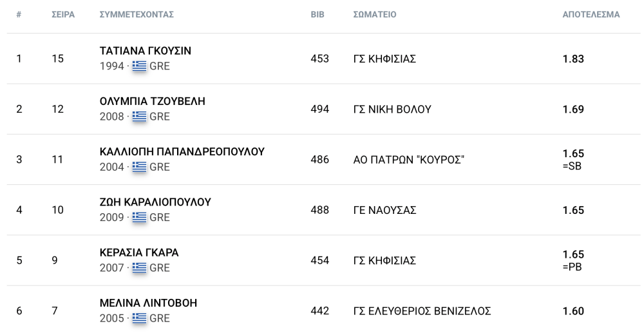This screenshot has width=644, height=335.
Task: Click the Greek flag under ΜΕΛΙΝΑ ΛΙΝΤΟΒΟΗ
Action: tap(139, 318)
